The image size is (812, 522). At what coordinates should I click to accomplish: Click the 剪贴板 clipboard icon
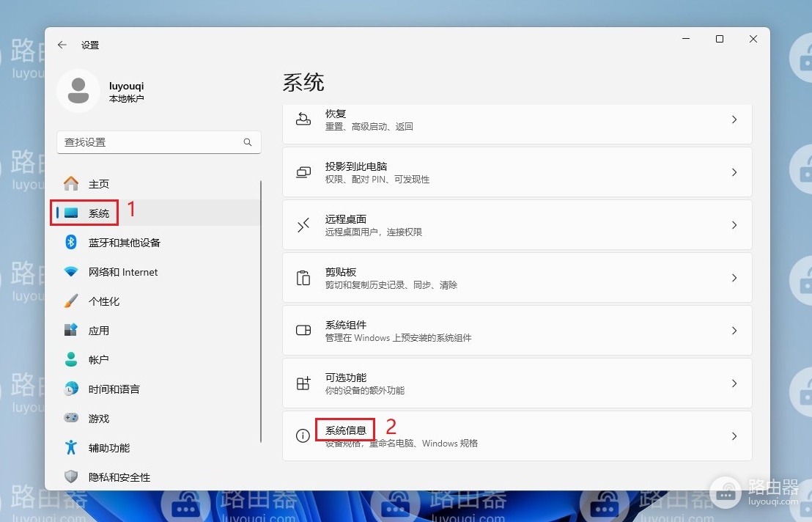coord(303,278)
